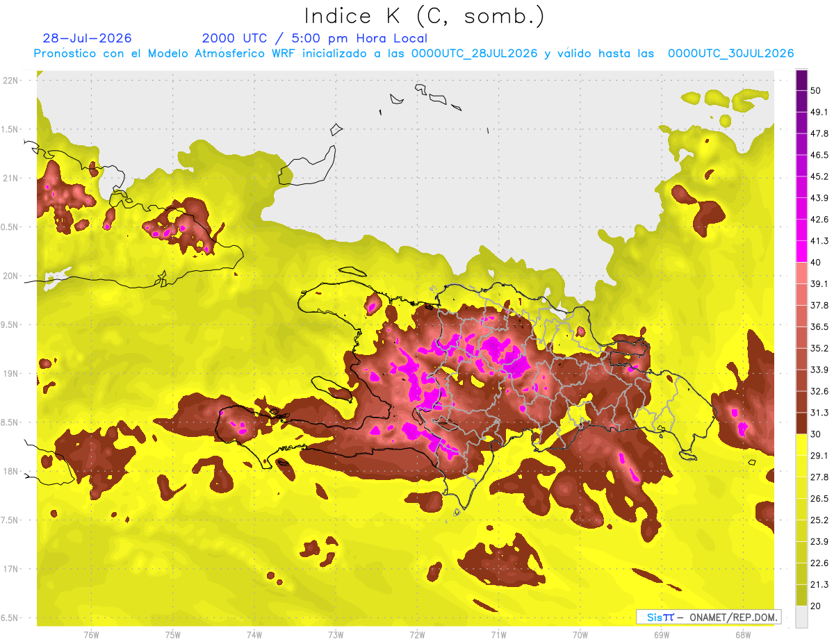Click the '74W' longitude axis label
The height and width of the screenshot is (644, 834).
(x=254, y=635)
